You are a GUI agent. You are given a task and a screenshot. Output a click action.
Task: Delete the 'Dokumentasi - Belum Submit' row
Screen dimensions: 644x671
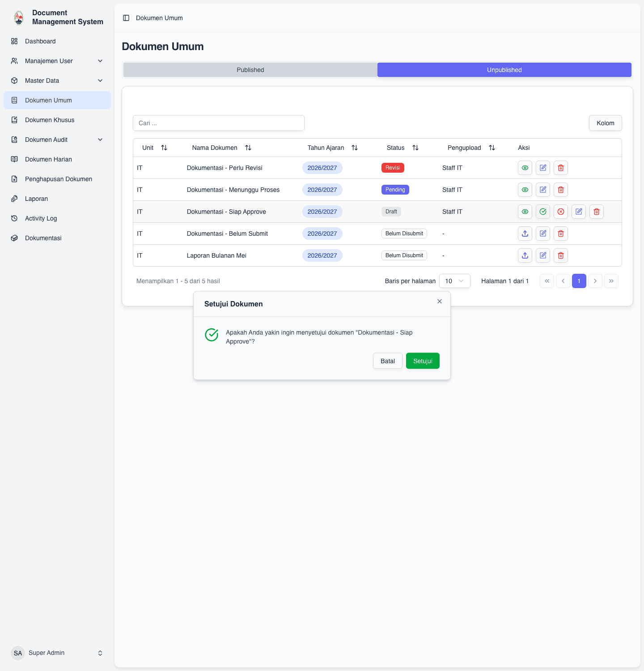(561, 234)
